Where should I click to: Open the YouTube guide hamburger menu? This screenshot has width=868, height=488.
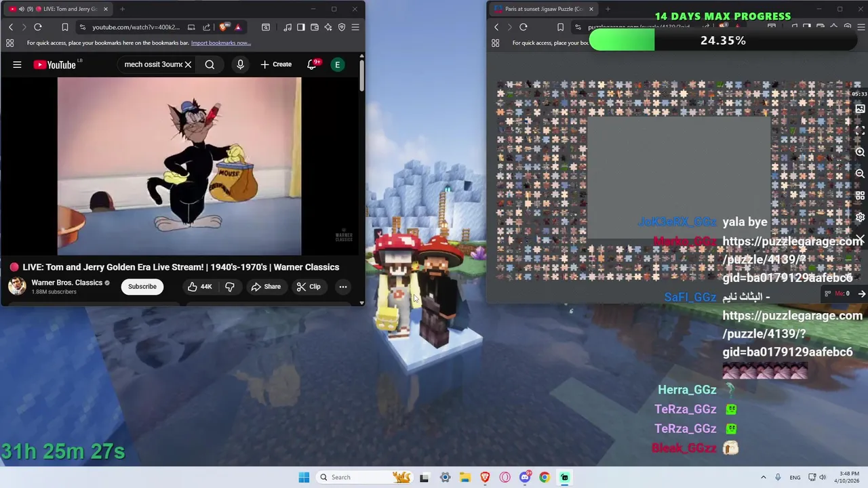17,64
